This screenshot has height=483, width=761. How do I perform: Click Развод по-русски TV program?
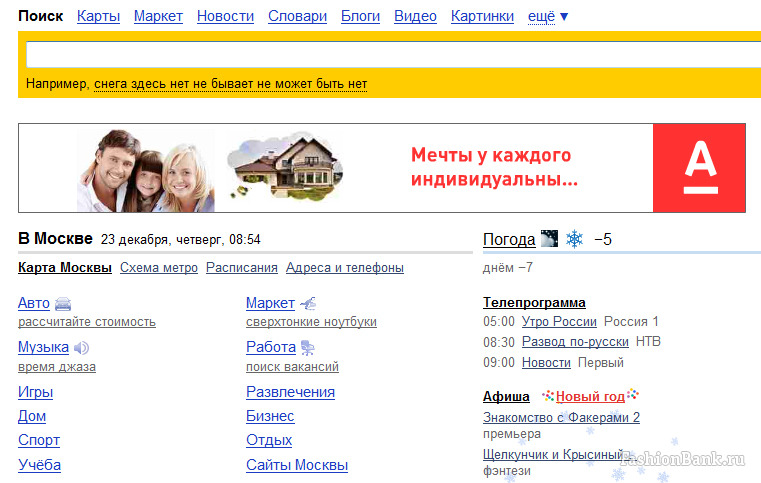click(576, 342)
